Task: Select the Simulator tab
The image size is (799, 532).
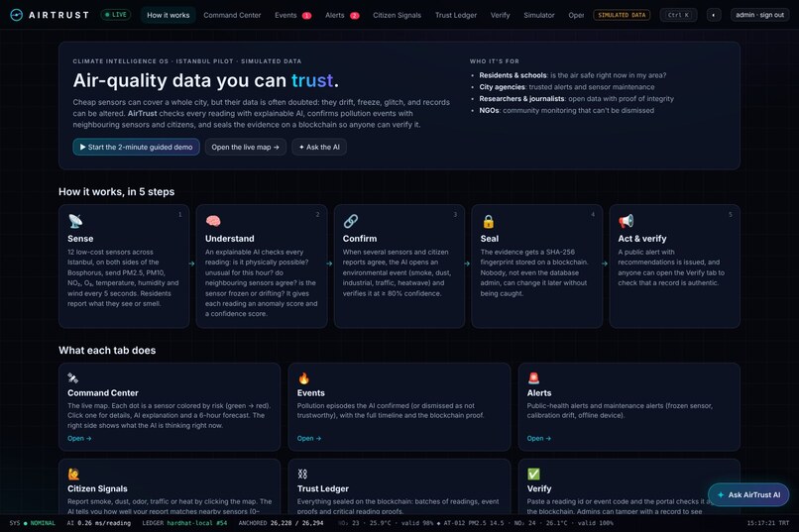Action: pyautogui.click(x=538, y=15)
